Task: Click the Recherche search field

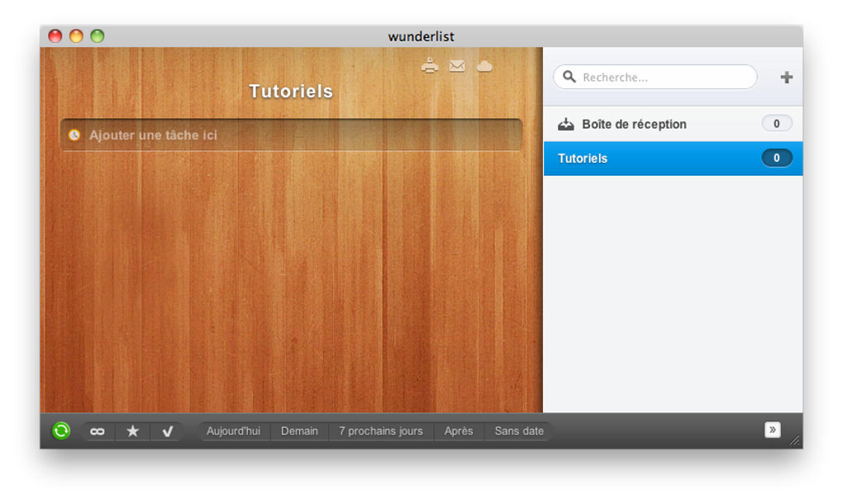Action: tap(655, 77)
